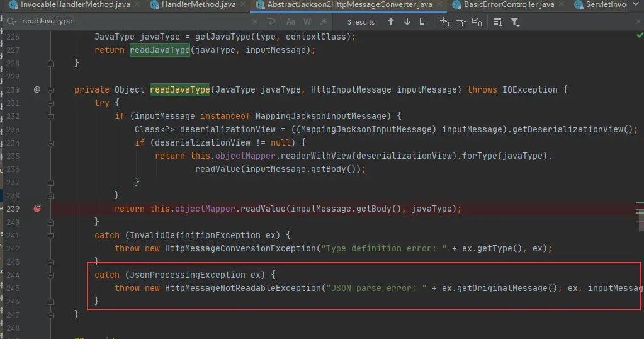Add selection for next occurrence
The image size is (644, 339).
[444, 21]
